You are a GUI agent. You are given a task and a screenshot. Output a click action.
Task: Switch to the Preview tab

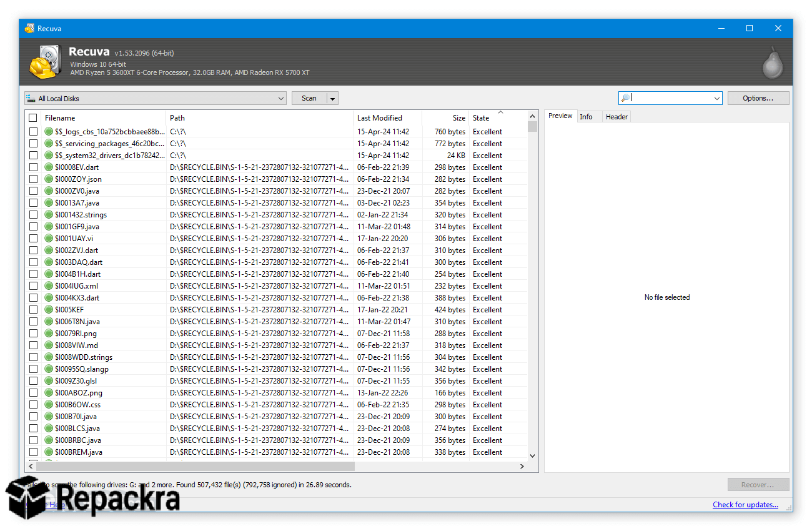coord(560,116)
